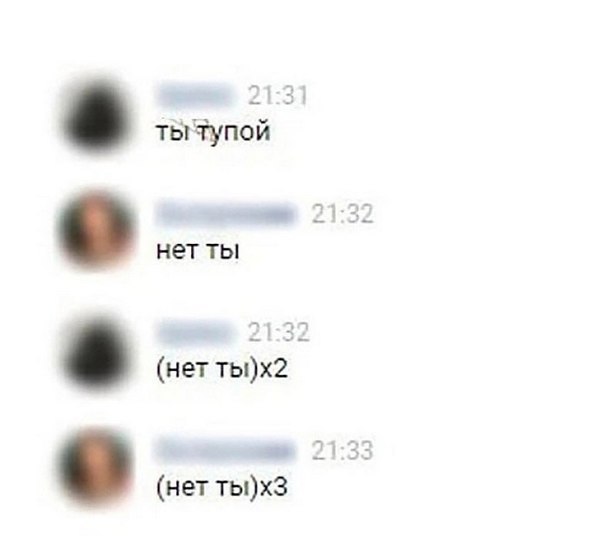Image resolution: width=600 pixels, height=536 pixels.
Task: Click blurred sender name above "нет ты"
Action: 227,213
